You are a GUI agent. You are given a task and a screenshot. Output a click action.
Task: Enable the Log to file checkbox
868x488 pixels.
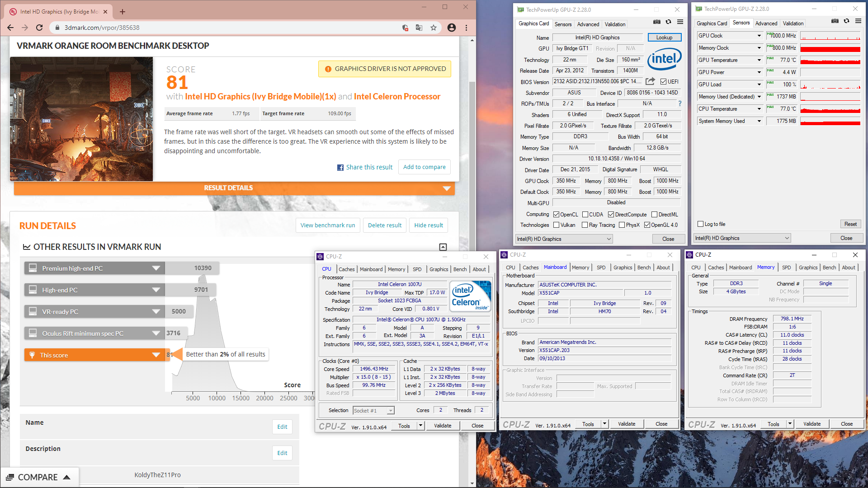(x=700, y=224)
